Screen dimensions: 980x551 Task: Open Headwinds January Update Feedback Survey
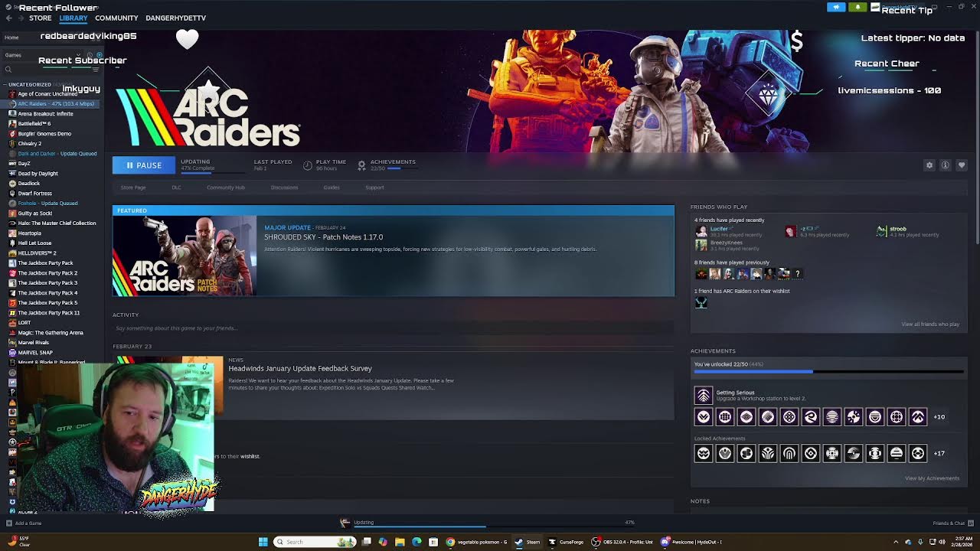pyautogui.click(x=300, y=368)
